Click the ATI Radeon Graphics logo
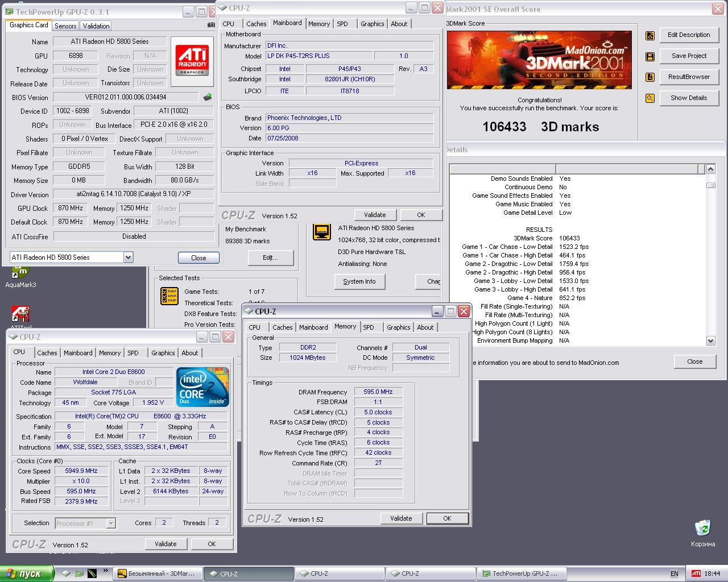 192,61
